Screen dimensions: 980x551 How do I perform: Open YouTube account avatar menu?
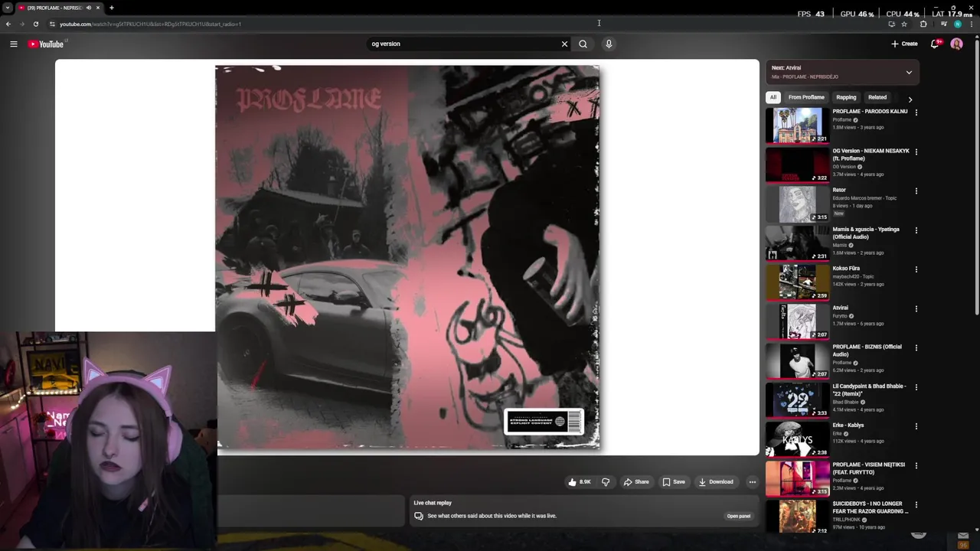956,44
